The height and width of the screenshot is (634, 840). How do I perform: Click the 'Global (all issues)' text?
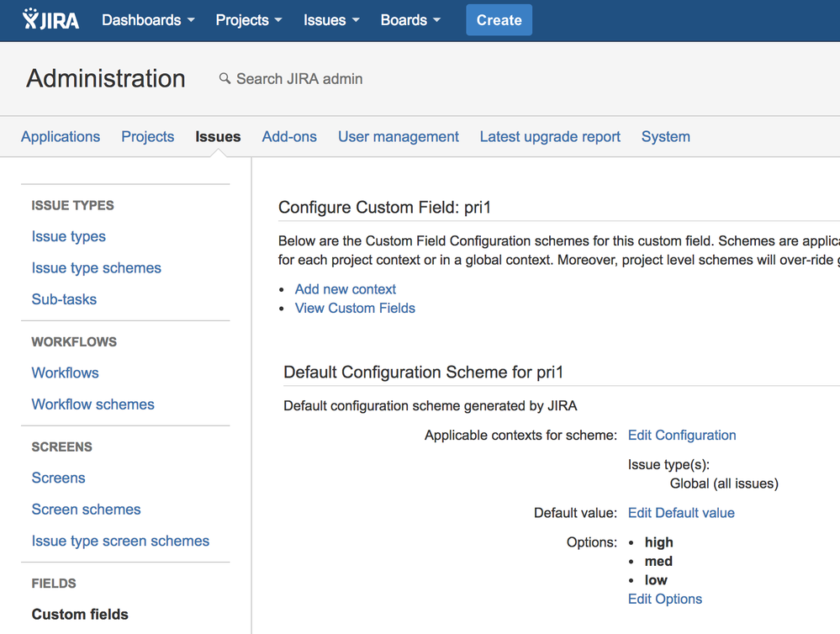[x=724, y=483]
